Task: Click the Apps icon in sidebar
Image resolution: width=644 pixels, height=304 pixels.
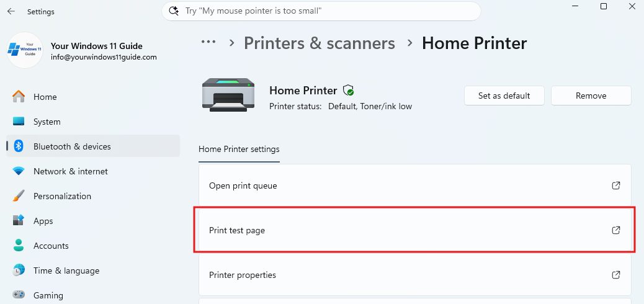Action: click(19, 221)
